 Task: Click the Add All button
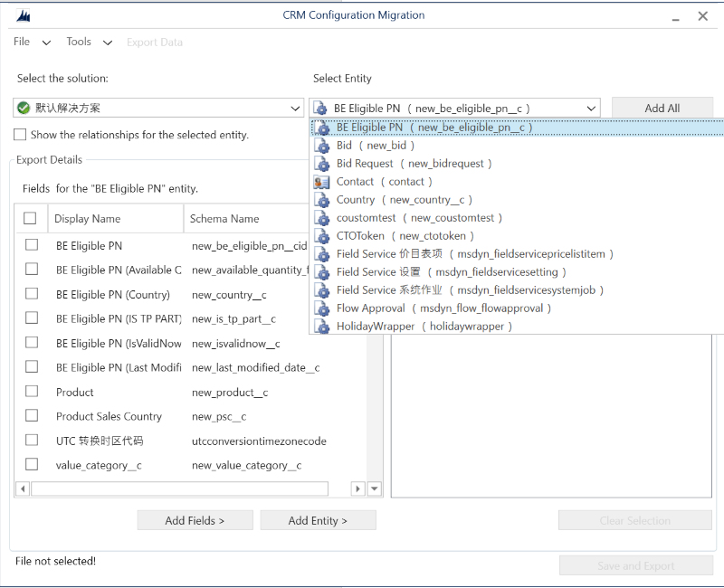[662, 108]
